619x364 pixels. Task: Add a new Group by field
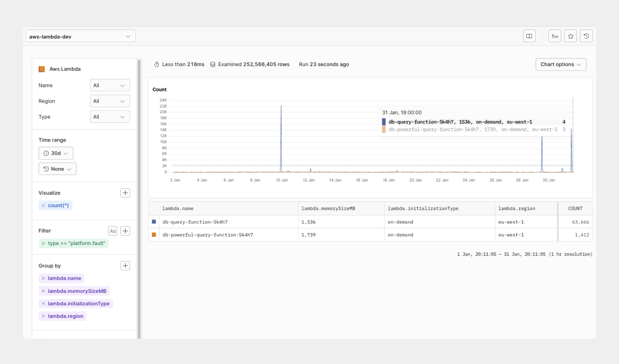pyautogui.click(x=125, y=265)
